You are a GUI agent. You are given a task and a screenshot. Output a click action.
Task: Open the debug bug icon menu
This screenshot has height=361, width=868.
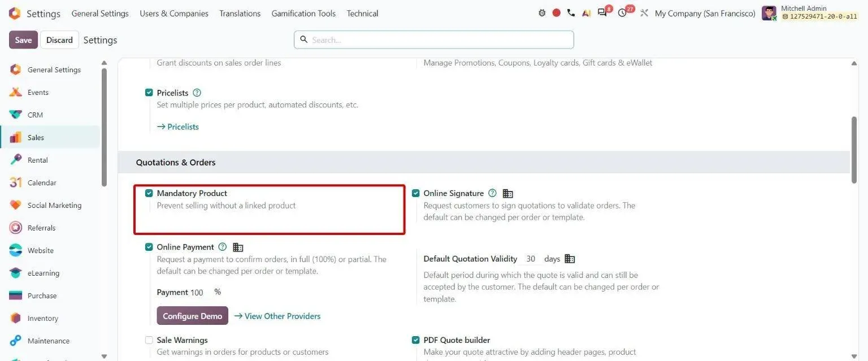click(x=542, y=13)
